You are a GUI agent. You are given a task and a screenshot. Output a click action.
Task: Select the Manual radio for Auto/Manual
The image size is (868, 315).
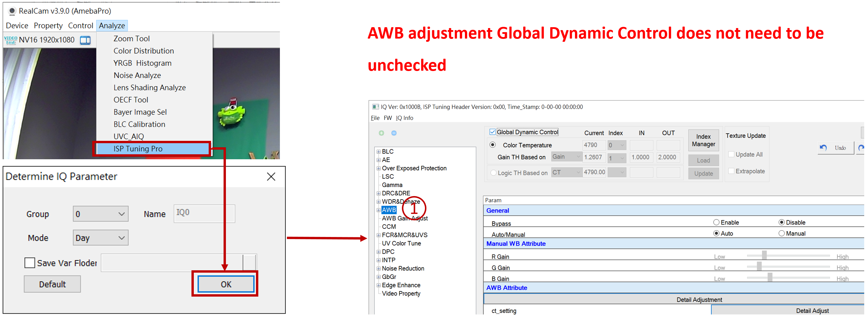[x=781, y=233]
